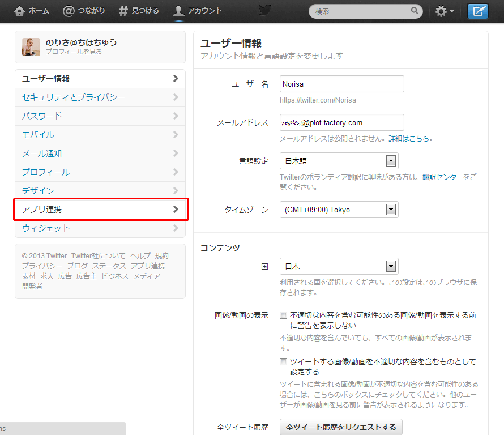Viewport: 504px width, 435px height.
Task: Open the account person icon
Action: click(178, 11)
